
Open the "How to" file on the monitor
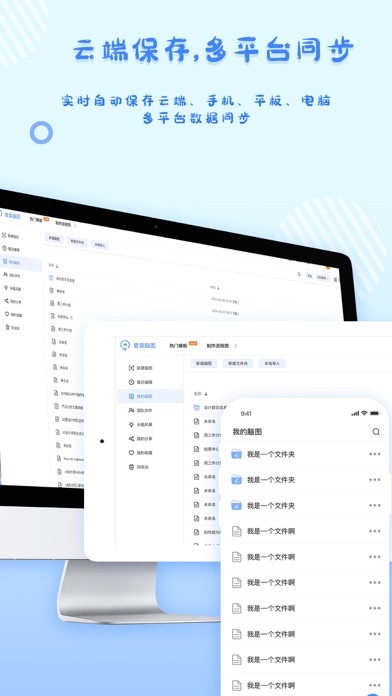pos(70,460)
